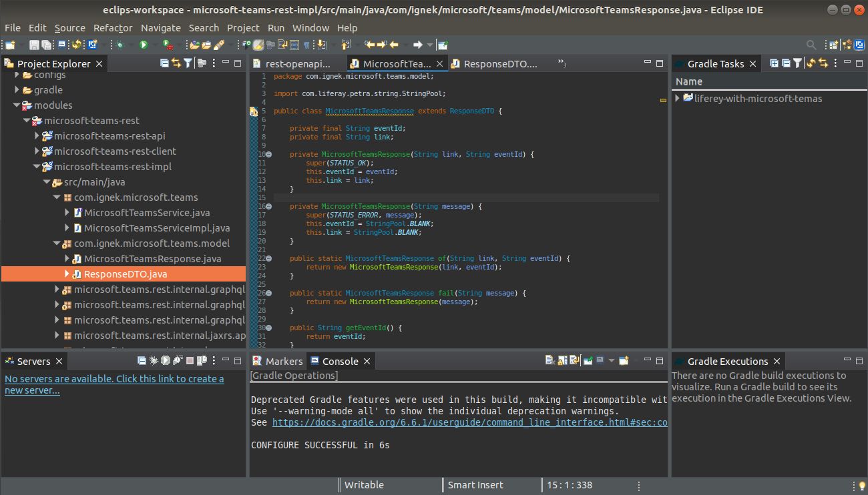Expand microsoft-teams-rest-client arrow
The height and width of the screenshot is (495, 868).
(37, 151)
